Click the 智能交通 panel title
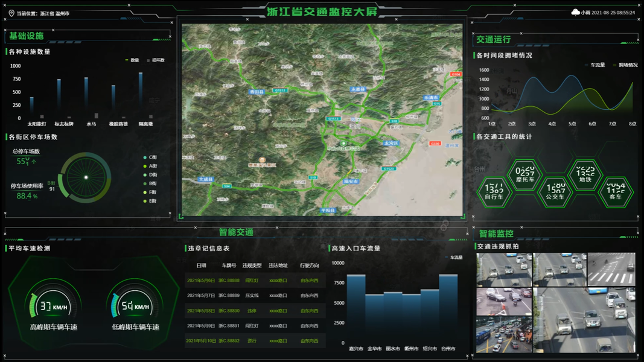This screenshot has height=362, width=644. pos(236,232)
